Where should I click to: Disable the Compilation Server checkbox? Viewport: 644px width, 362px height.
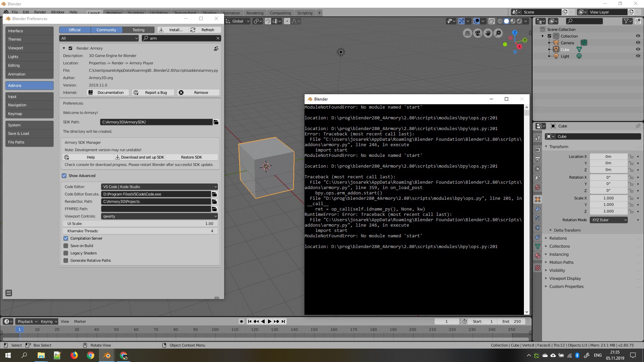66,238
